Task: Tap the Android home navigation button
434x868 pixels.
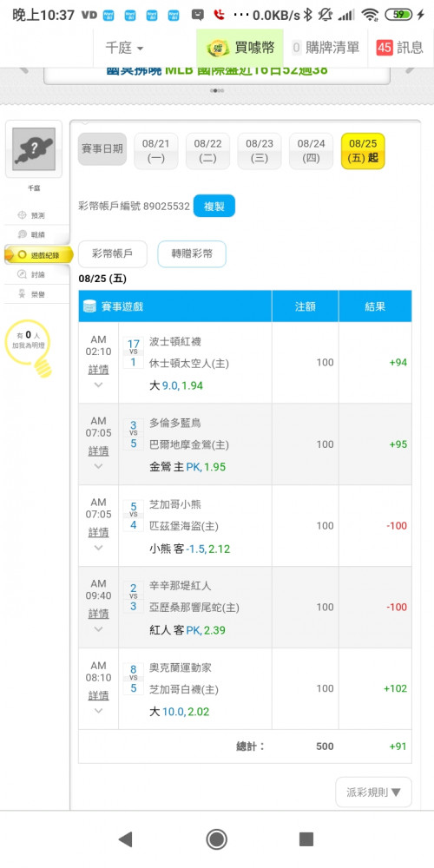Action: [x=216, y=839]
